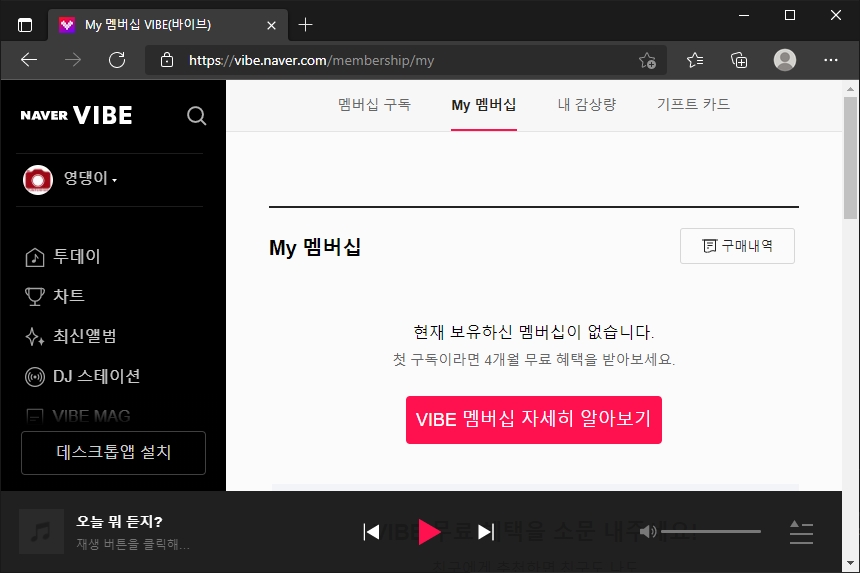
Task: Click the My 멤버십 page heading
Action: point(315,247)
